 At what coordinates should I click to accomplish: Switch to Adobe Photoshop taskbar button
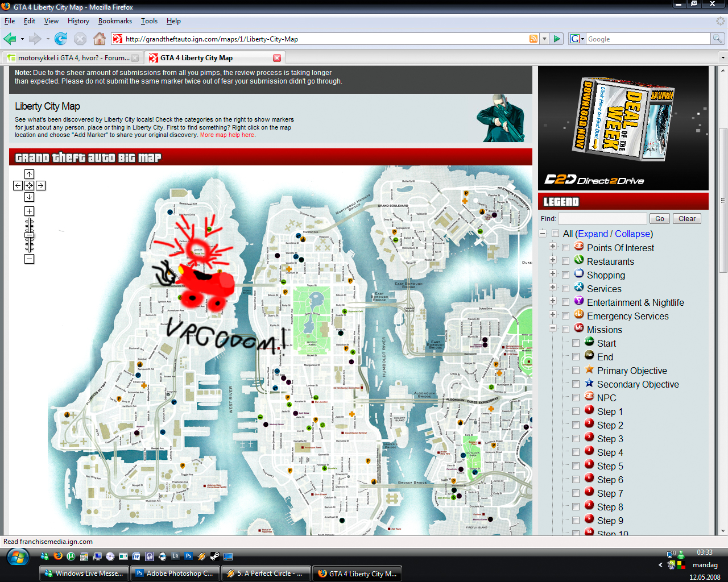175,573
